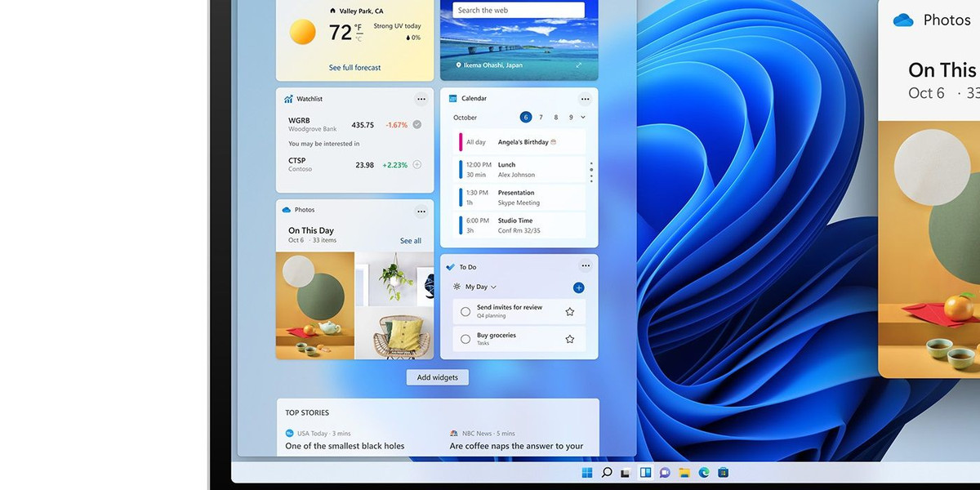Screen dimensions: 980x490
Task: Click the Search the web input field
Action: [x=517, y=9]
